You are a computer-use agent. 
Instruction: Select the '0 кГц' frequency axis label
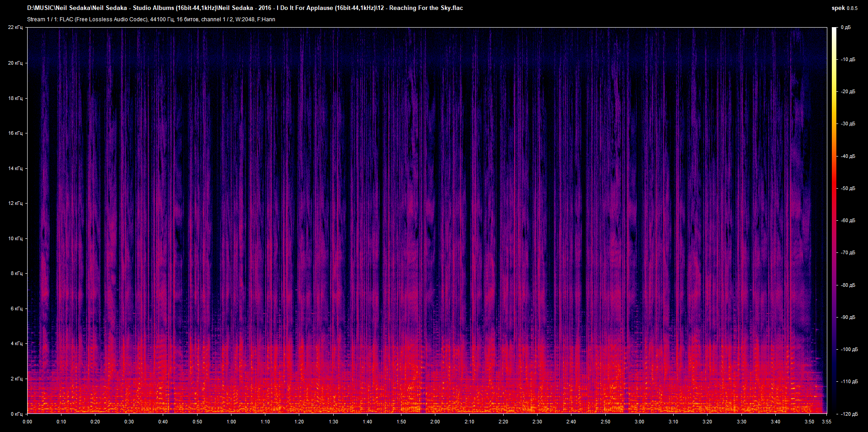[x=17, y=414]
